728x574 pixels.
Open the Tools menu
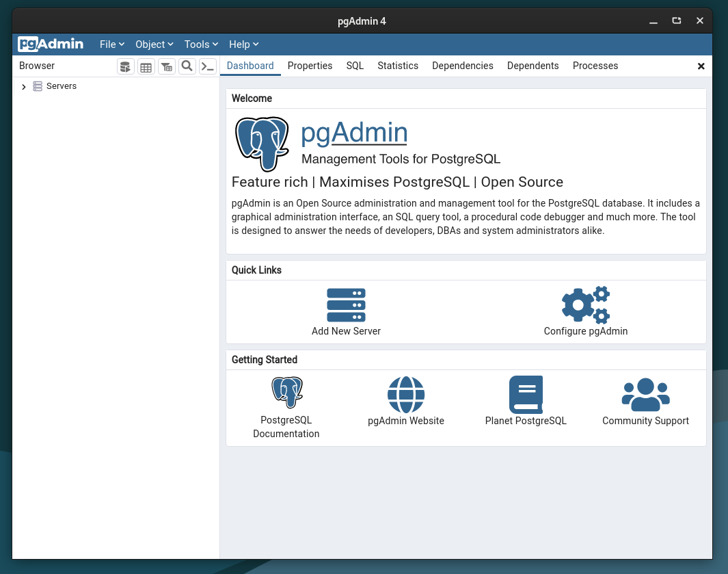[201, 44]
